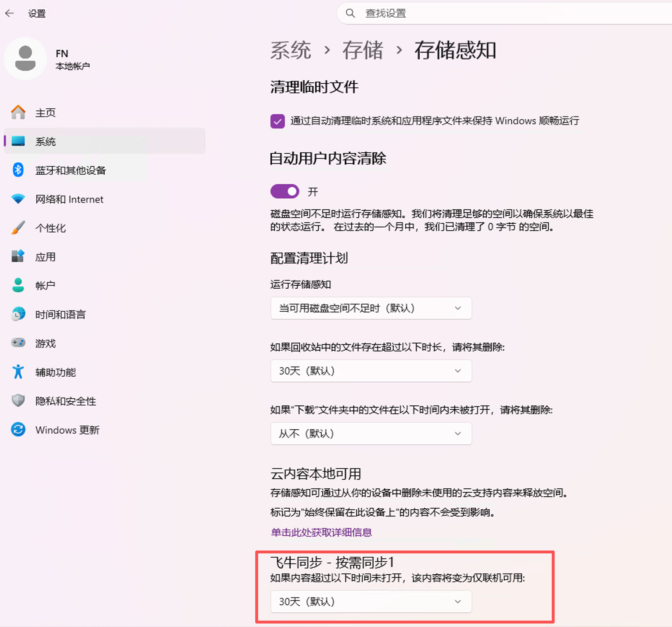Uncheck the temporary files cleanup checkbox
Image resolution: width=672 pixels, height=627 pixels.
(x=278, y=121)
